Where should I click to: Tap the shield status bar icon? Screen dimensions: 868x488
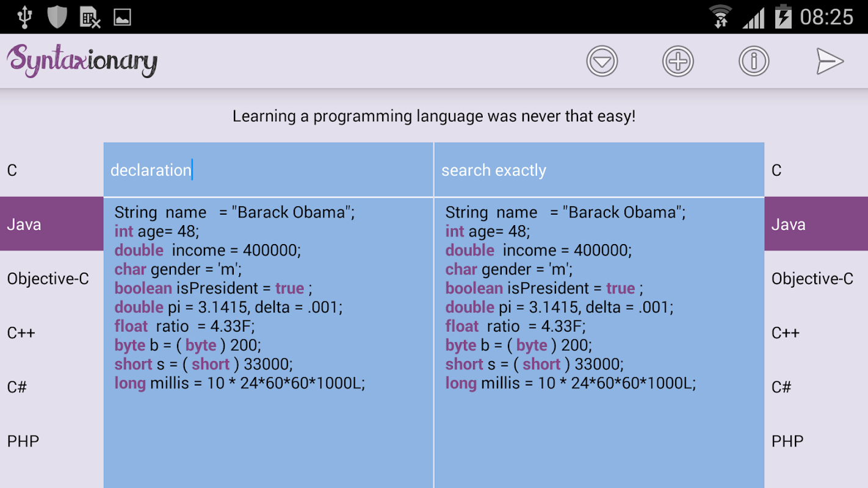click(x=57, y=17)
